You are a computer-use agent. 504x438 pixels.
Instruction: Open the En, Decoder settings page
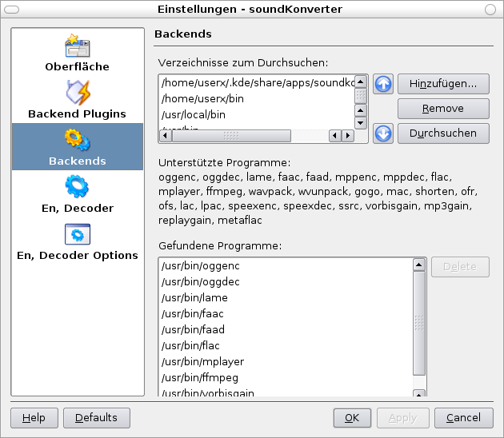(x=78, y=194)
